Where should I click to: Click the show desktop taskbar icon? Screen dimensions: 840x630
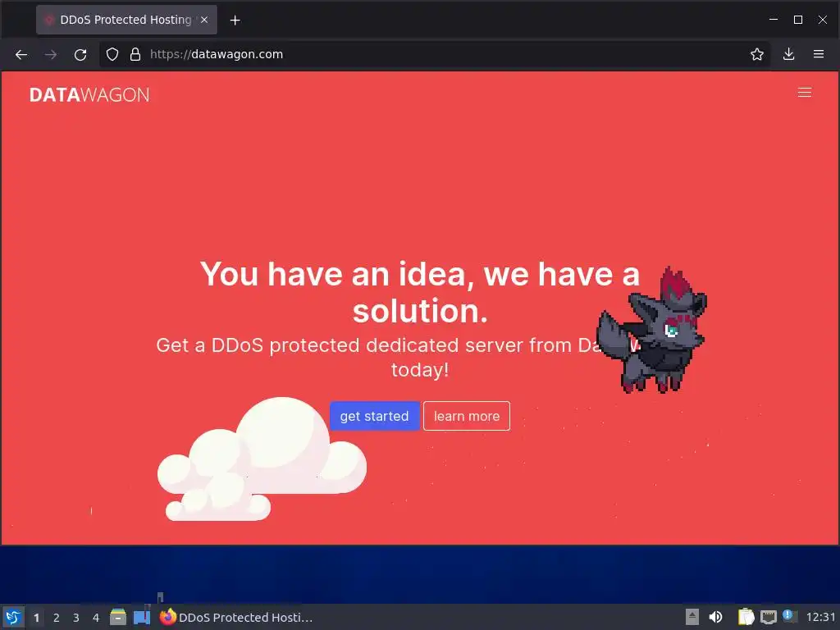142,617
